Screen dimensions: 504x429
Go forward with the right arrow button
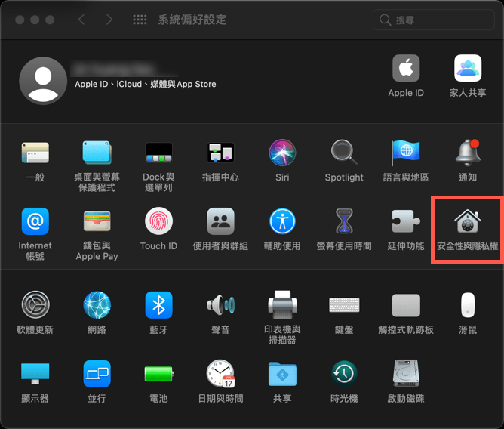109,20
